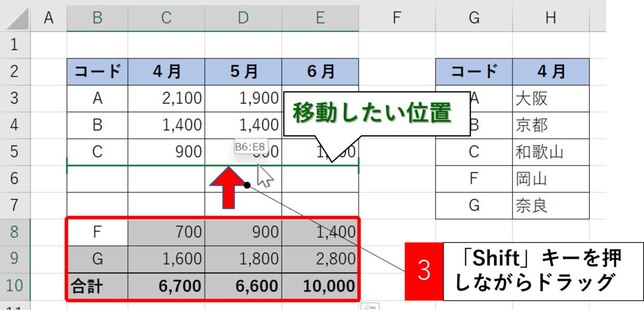Select cell containing 岡山
The image size is (644, 310).
point(551,179)
